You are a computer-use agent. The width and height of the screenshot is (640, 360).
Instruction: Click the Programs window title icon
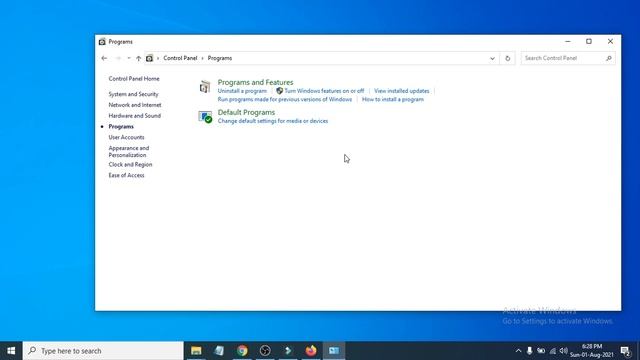point(102,42)
